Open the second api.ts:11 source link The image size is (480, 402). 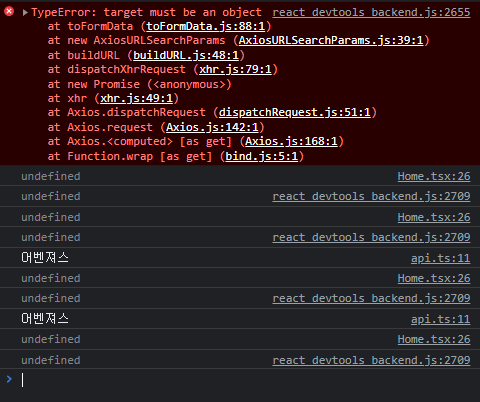(x=441, y=319)
